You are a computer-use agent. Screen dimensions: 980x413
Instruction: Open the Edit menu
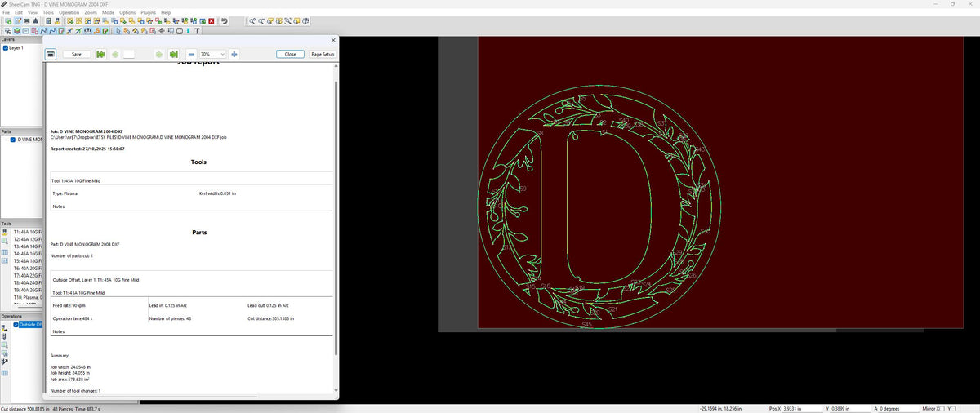click(19, 13)
